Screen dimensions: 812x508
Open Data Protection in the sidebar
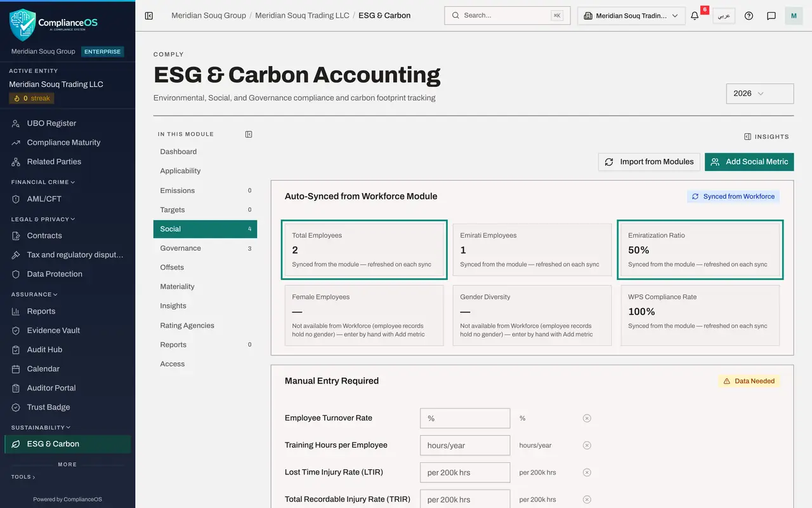(x=68, y=274)
